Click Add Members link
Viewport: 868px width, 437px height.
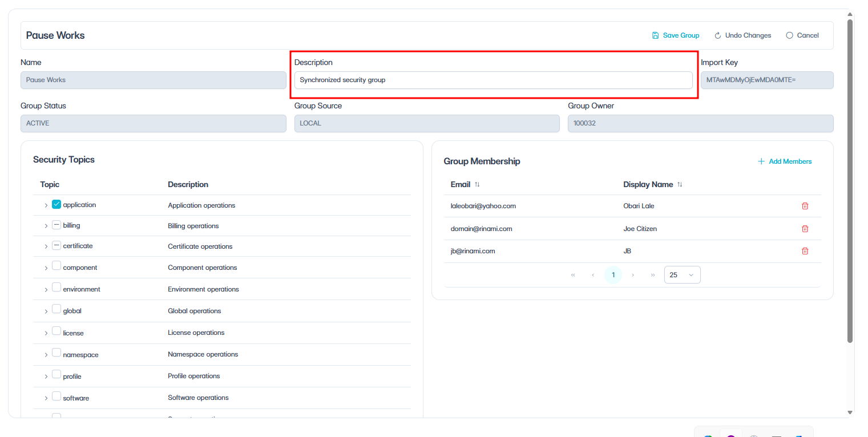(790, 161)
